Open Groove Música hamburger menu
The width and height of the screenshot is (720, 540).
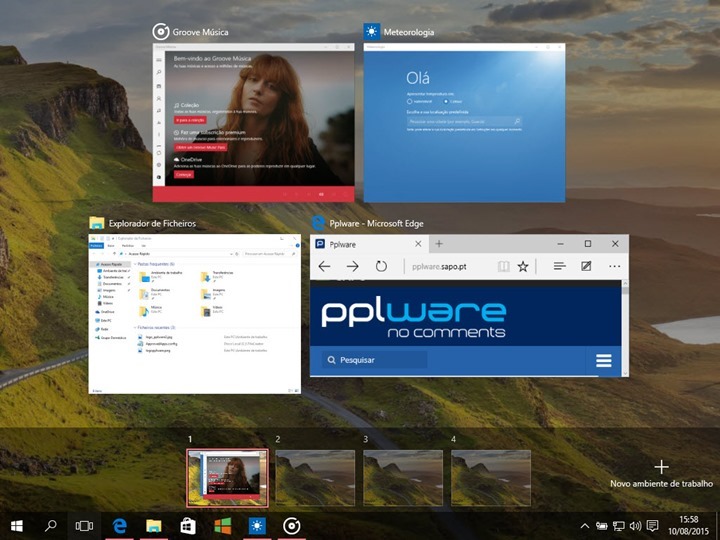coord(159,60)
